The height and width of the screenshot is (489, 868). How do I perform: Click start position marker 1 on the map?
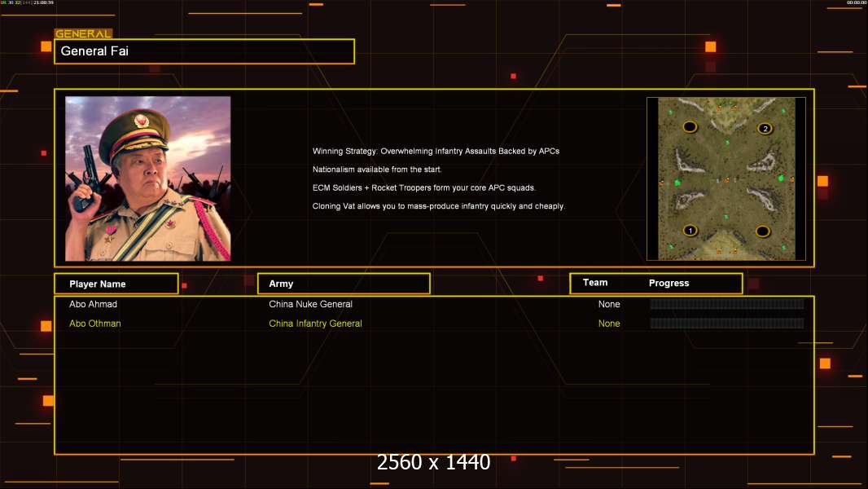[x=690, y=231]
